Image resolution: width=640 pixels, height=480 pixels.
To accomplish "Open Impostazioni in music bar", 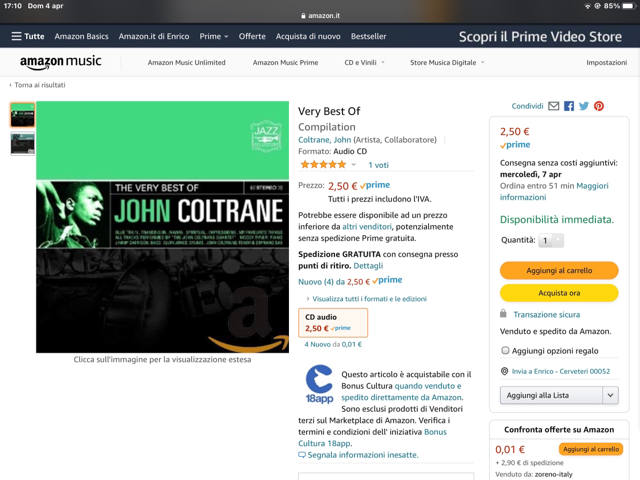I will tap(607, 62).
